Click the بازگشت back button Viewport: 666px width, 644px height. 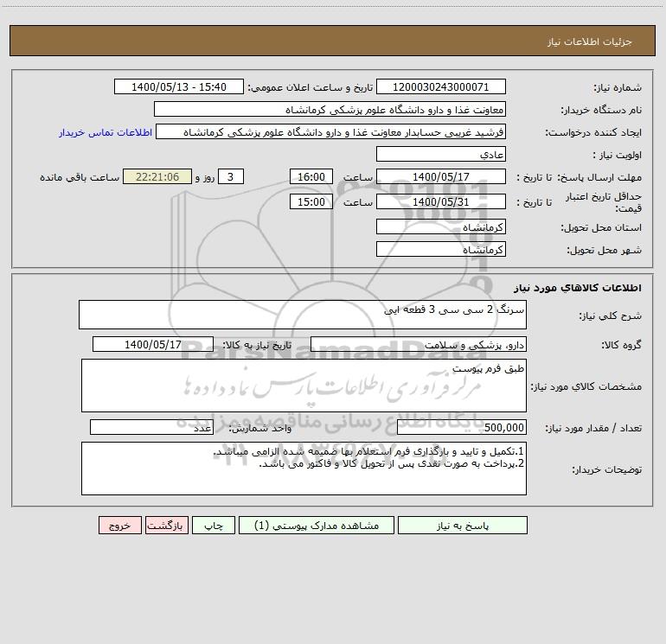(x=166, y=525)
